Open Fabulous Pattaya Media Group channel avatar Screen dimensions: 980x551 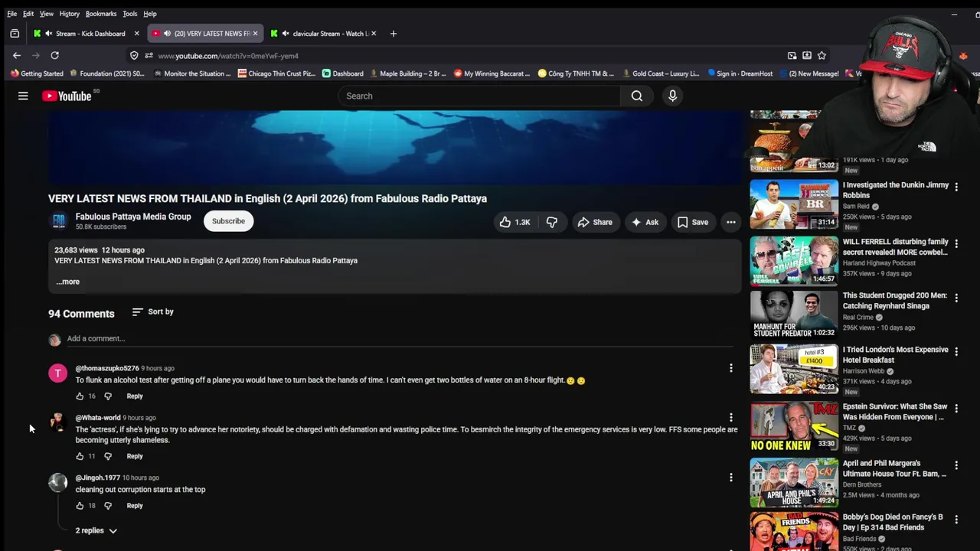click(x=58, y=221)
